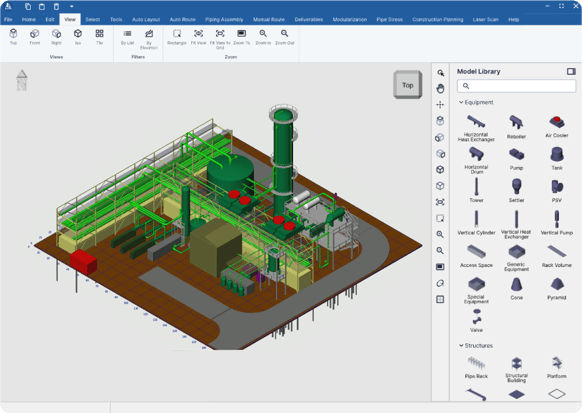The image size is (582, 413).
Task: Select the Tower equipment item
Action: [476, 190]
